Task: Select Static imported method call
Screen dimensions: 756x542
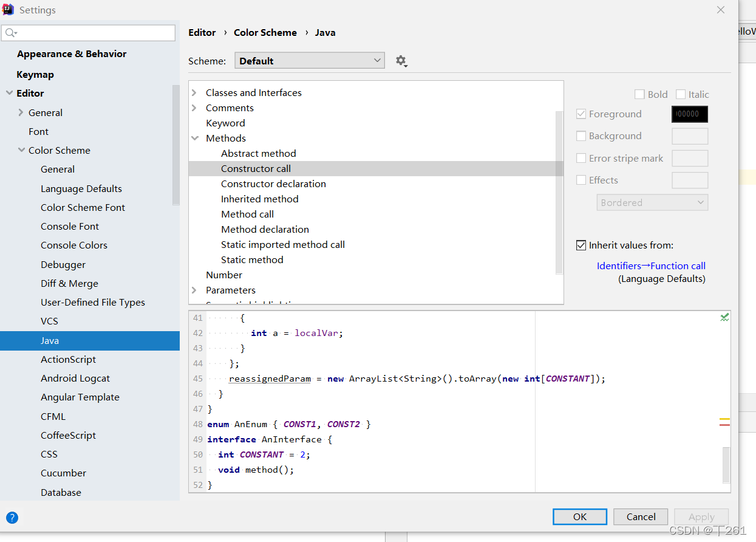Action: [x=283, y=244]
